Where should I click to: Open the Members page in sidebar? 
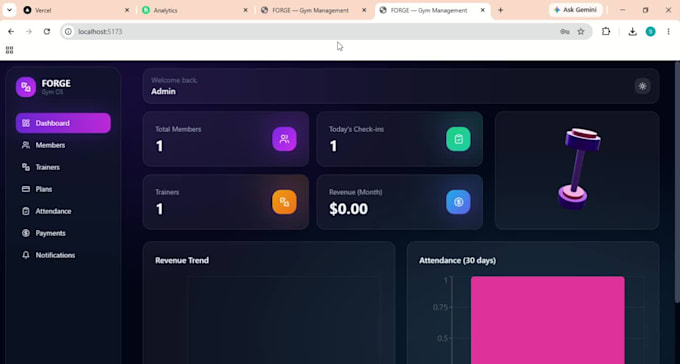[x=63, y=145]
